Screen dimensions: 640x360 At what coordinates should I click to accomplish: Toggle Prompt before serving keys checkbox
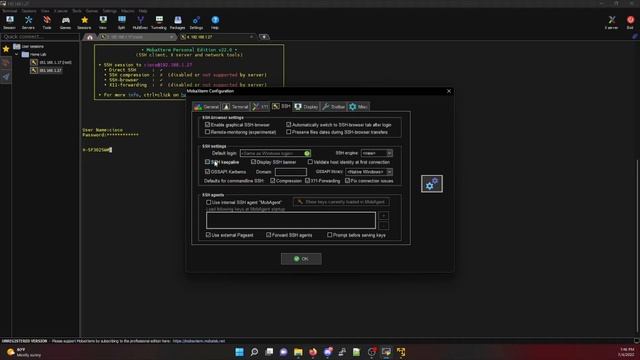[x=329, y=235]
